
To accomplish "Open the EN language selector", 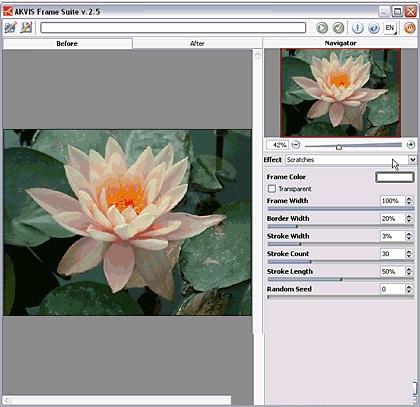I will (x=390, y=28).
